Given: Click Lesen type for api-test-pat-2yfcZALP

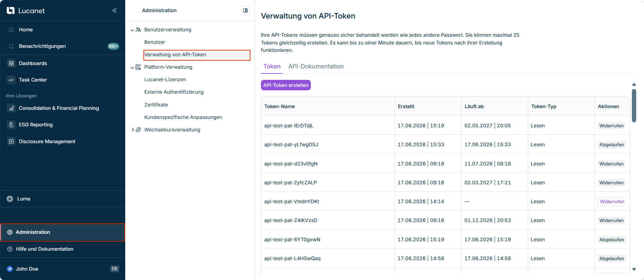Looking at the screenshot, I should [538, 183].
